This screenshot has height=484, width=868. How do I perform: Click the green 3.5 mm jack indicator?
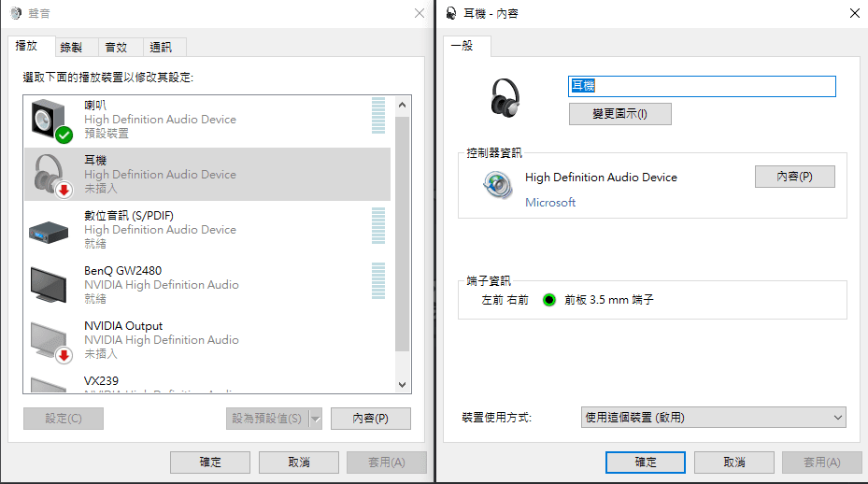548,300
